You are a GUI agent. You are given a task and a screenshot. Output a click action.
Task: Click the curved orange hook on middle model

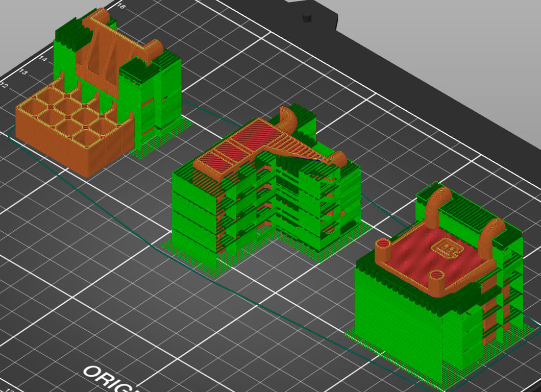pyautogui.click(x=288, y=118)
